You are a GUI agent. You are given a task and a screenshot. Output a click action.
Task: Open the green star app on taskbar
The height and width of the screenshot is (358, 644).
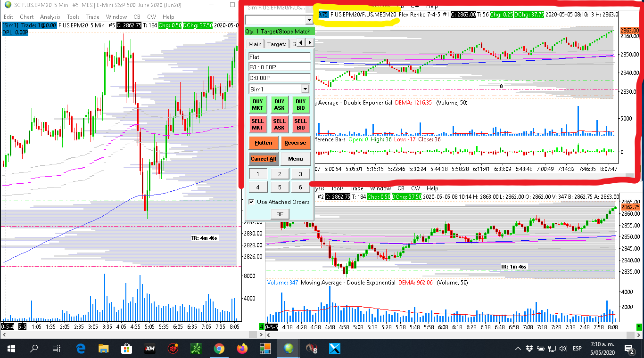pos(196,349)
